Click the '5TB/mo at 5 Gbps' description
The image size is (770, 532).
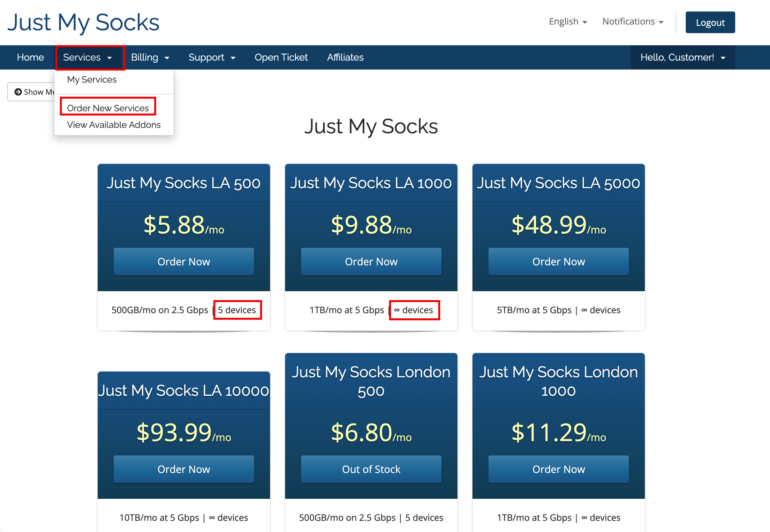pos(534,310)
